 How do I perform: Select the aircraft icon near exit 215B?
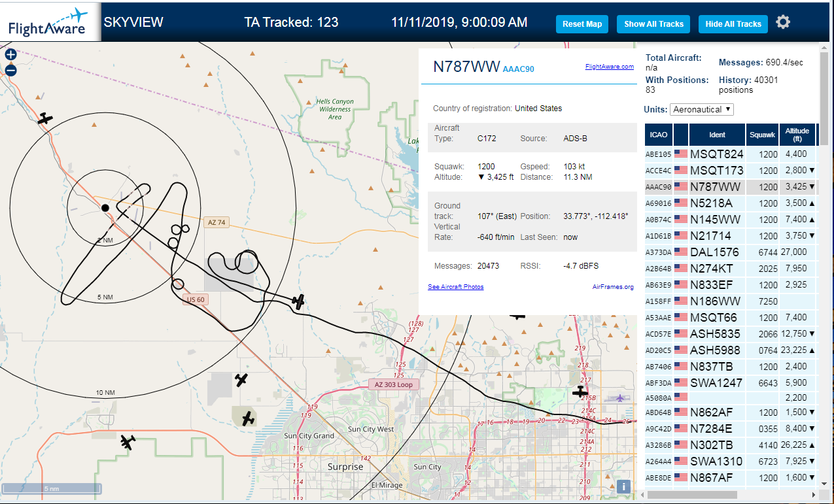click(580, 392)
